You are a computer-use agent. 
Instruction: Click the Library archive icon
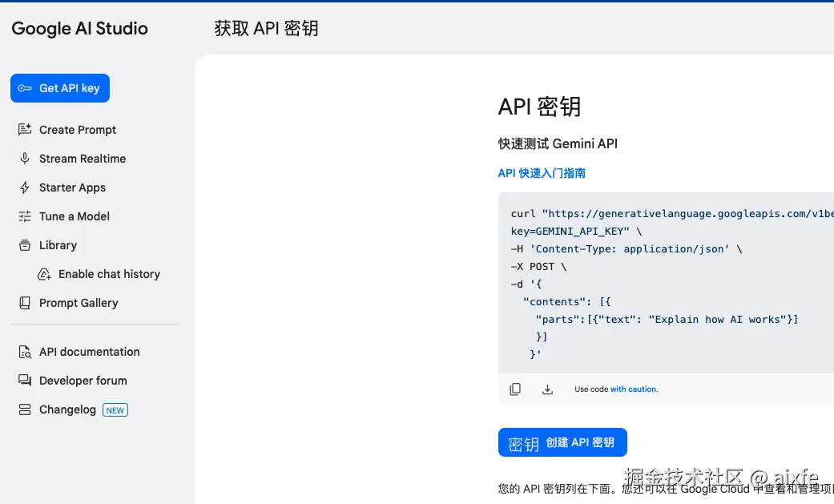[25, 245]
